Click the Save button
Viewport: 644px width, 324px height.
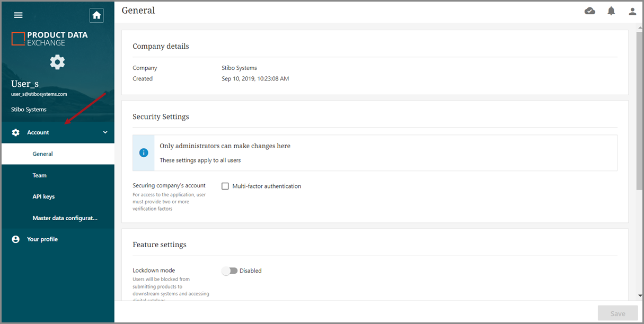coord(617,313)
